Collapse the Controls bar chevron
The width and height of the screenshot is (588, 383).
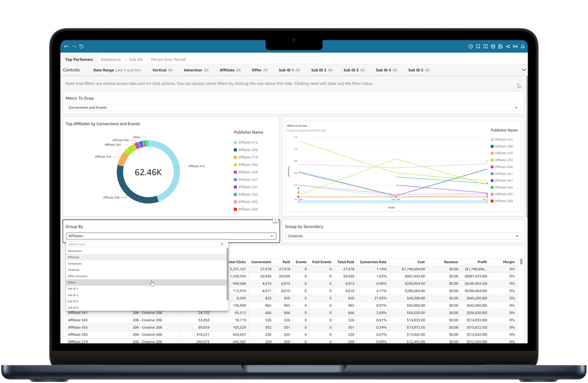click(523, 69)
